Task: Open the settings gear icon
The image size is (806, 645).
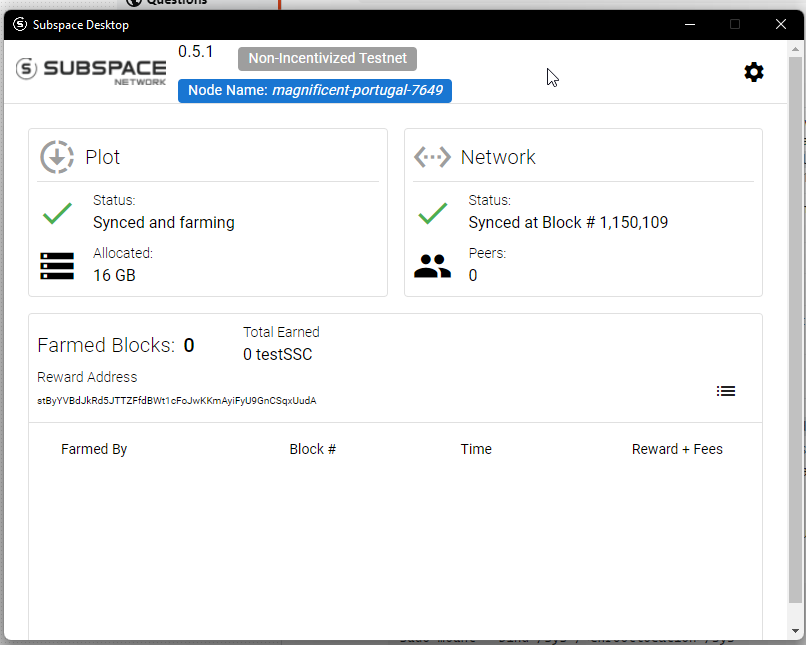Action: [754, 71]
